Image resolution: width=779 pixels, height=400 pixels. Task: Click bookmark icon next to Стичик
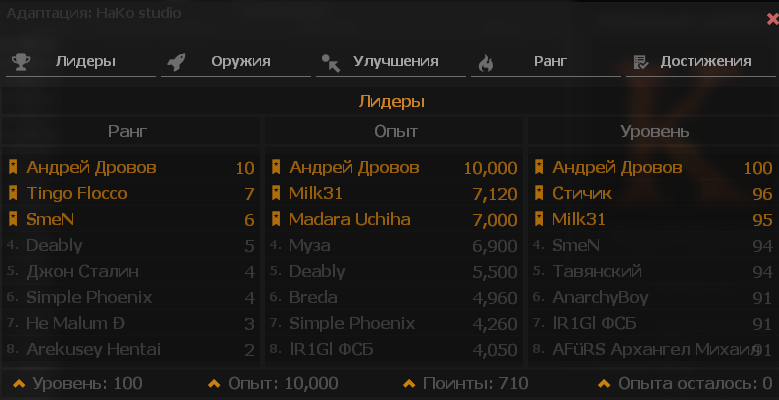click(540, 193)
